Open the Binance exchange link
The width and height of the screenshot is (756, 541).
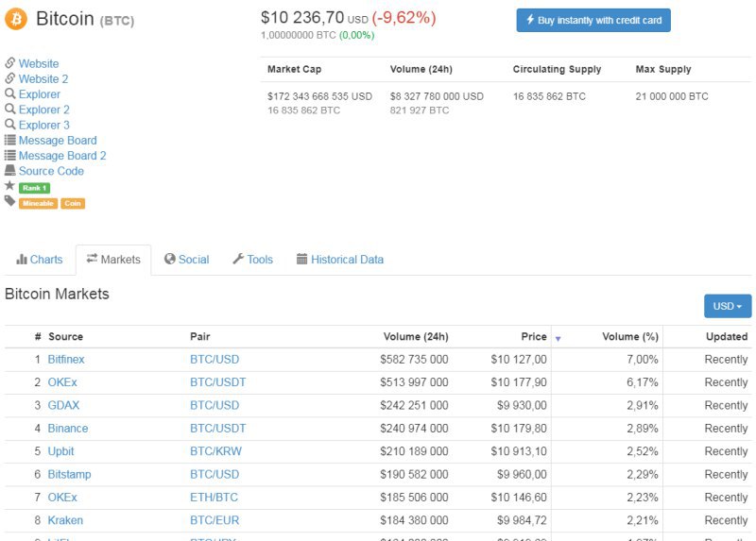point(67,429)
